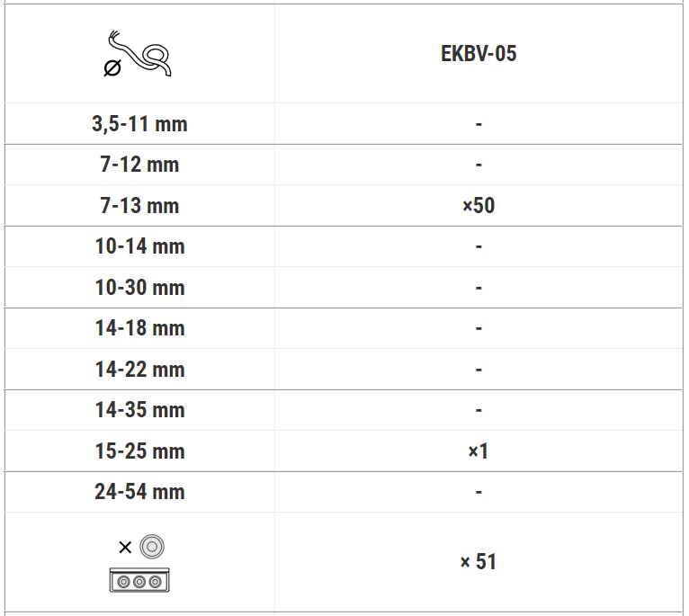Click the dash in the 3,5-11 mm row
Image resolution: width=689 pixels, height=616 pixels.
479,124
